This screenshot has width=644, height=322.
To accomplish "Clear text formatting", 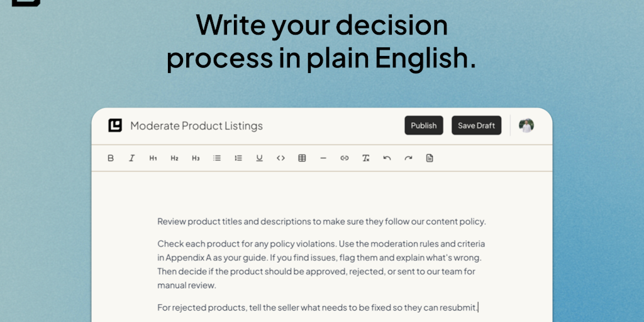I will [x=365, y=158].
